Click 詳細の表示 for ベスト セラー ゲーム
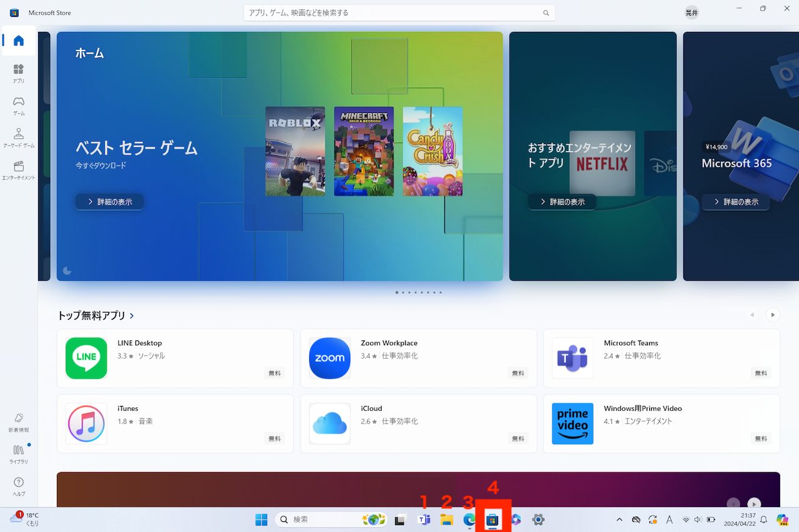This screenshot has width=799, height=532. click(x=110, y=202)
